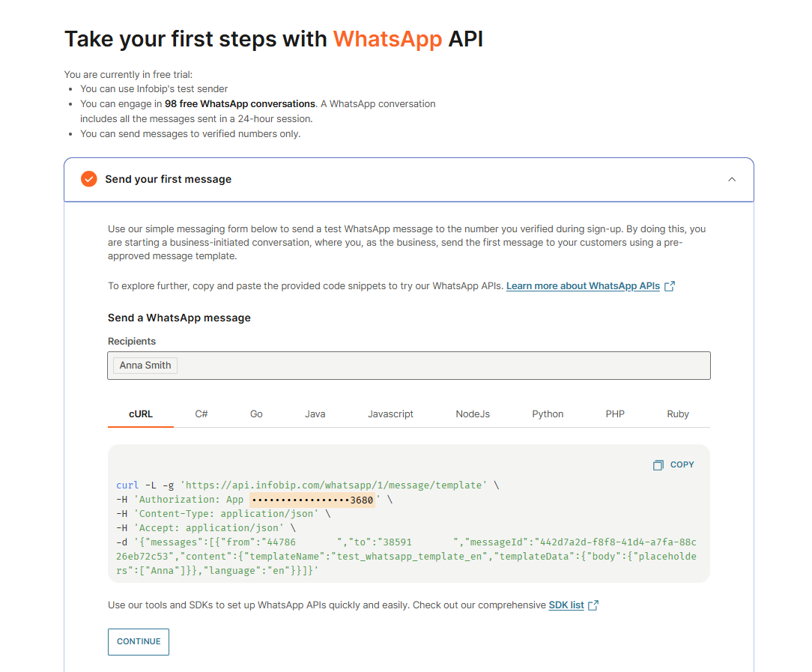Screen dimensions: 812x672
Task: Switch to the Javascript tab
Action: coord(390,414)
